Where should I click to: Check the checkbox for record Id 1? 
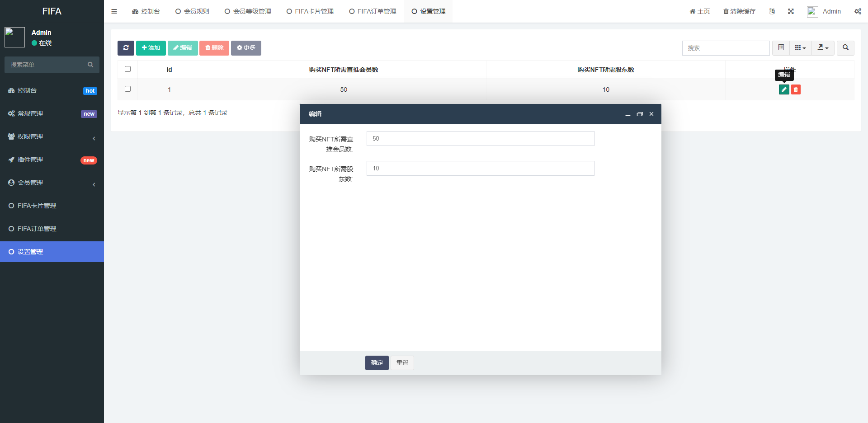tap(127, 89)
